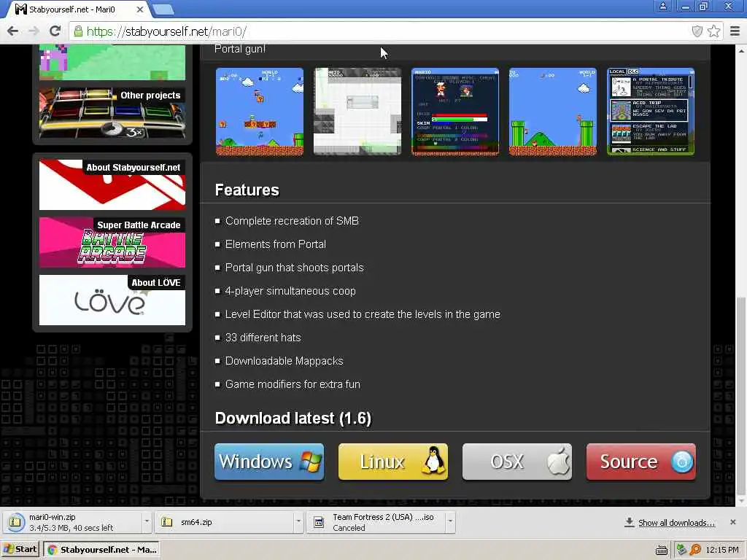Click the browser forward arrow

pyautogui.click(x=34, y=31)
